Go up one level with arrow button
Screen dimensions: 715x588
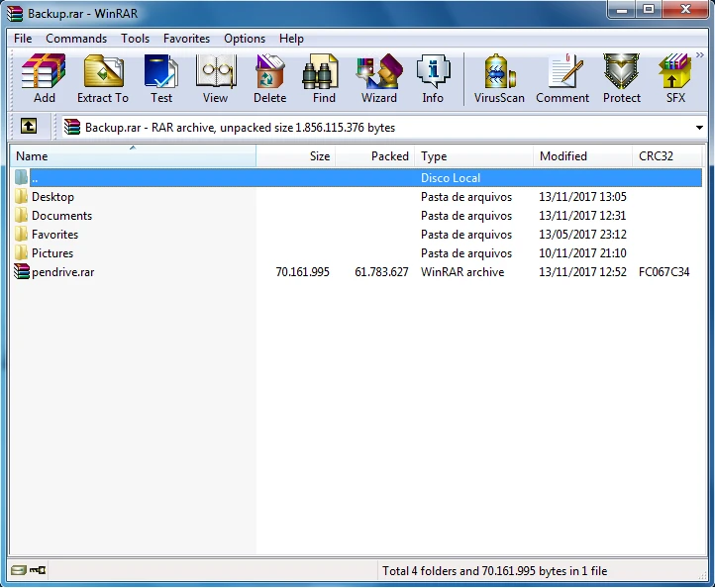[x=29, y=126]
